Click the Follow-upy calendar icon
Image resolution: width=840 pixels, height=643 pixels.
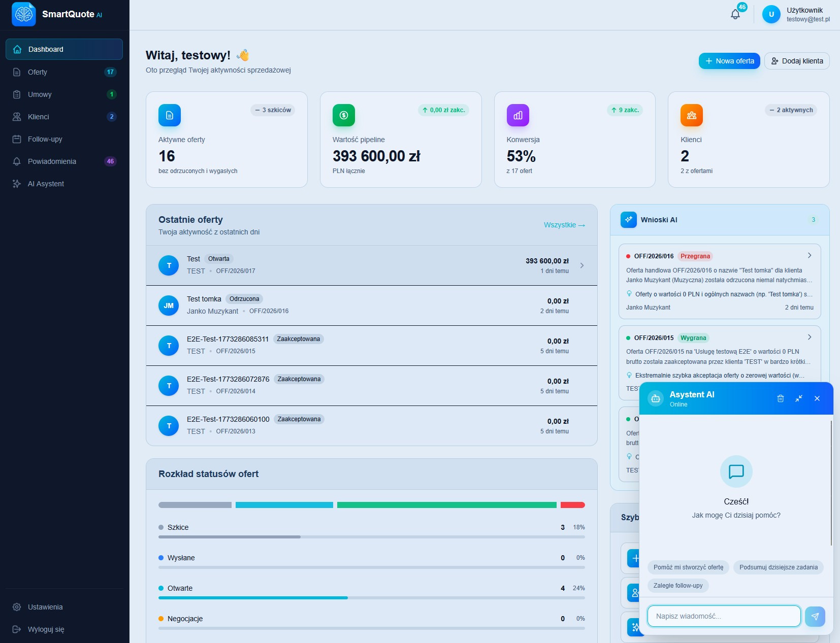coord(17,139)
